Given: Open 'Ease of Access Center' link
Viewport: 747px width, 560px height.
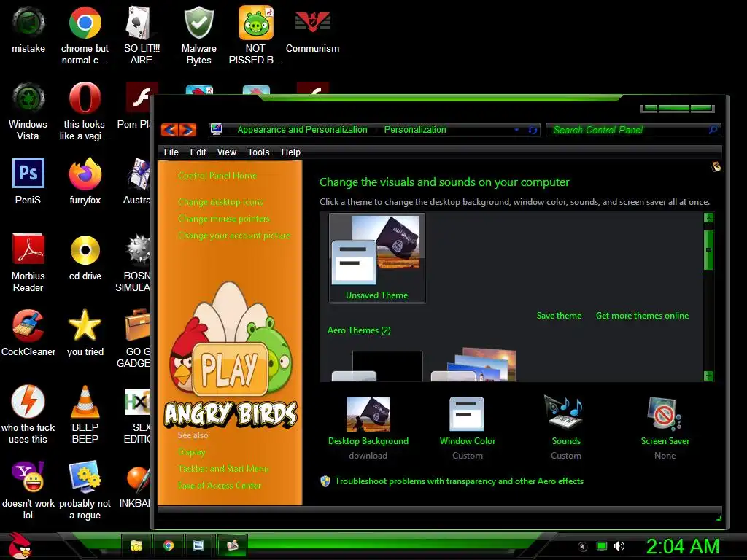Looking at the screenshot, I should [219, 486].
